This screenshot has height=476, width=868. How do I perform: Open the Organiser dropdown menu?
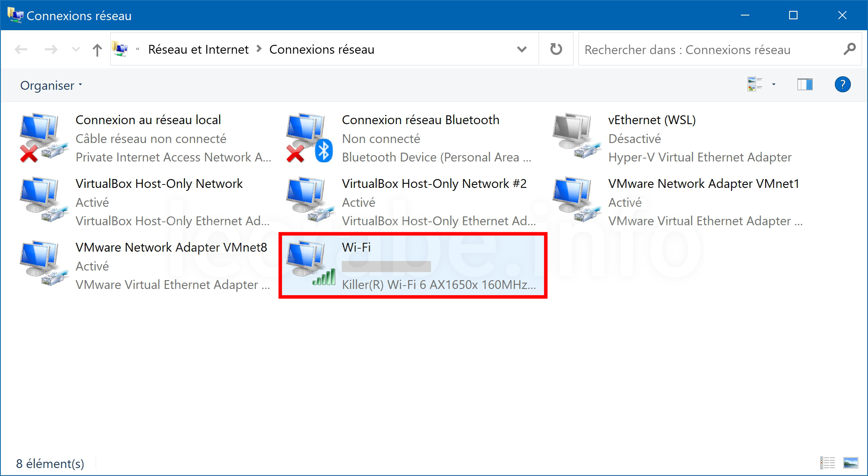click(51, 86)
